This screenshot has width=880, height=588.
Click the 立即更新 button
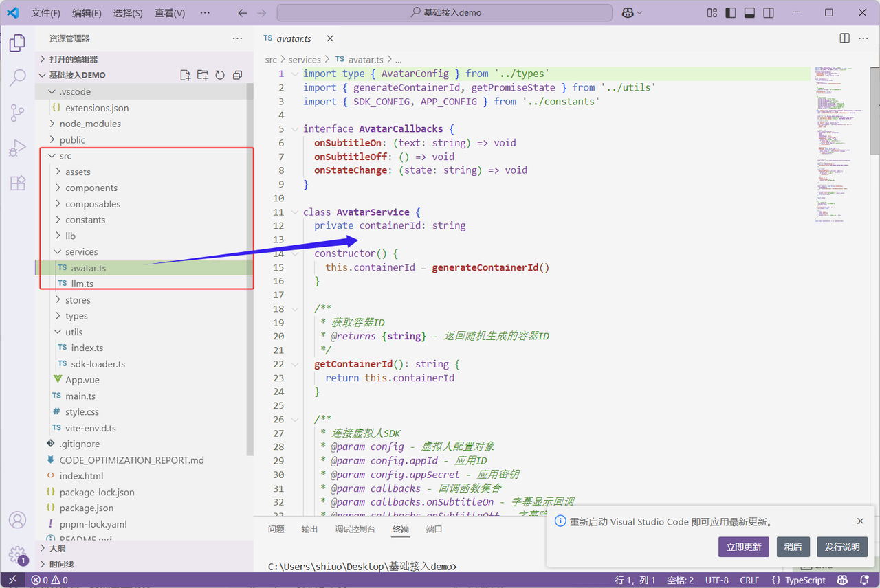(744, 547)
